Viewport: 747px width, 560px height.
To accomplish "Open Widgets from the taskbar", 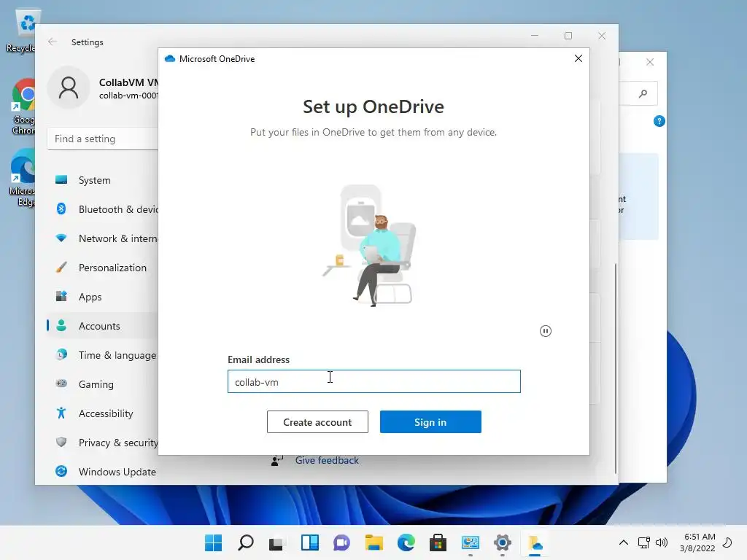I will (x=309, y=542).
